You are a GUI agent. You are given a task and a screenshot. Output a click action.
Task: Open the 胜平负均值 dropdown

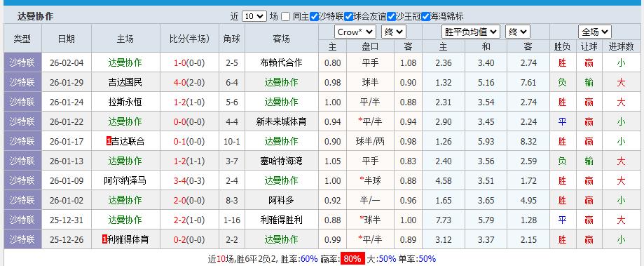point(471,32)
